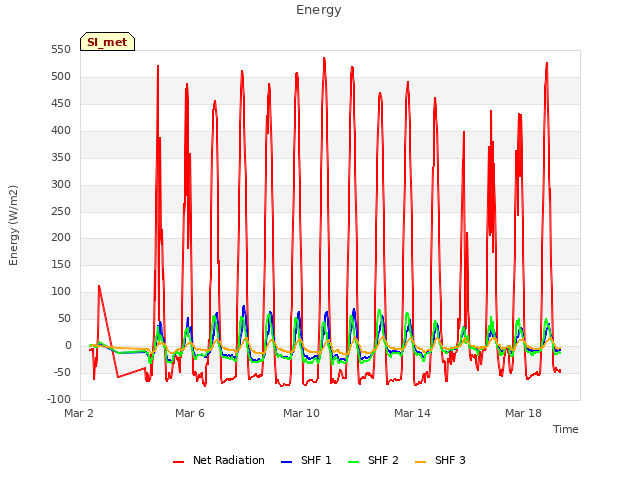This screenshot has height=480, width=640.
Task: Click the 350 y-axis tick label
Action: [61, 158]
